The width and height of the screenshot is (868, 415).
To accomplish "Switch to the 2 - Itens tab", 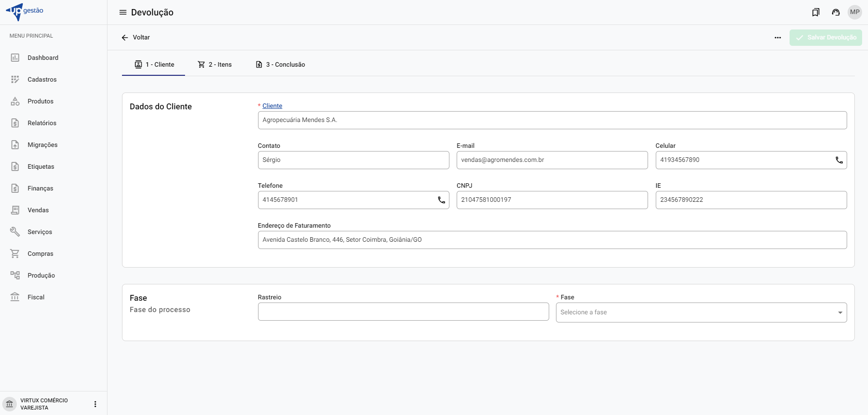I will click(x=215, y=64).
